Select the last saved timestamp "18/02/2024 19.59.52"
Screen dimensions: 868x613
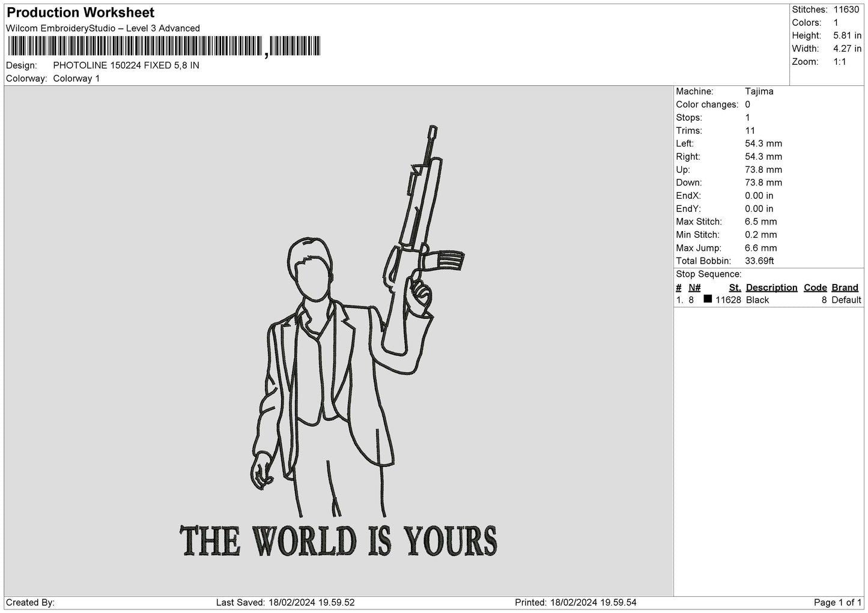(x=312, y=602)
